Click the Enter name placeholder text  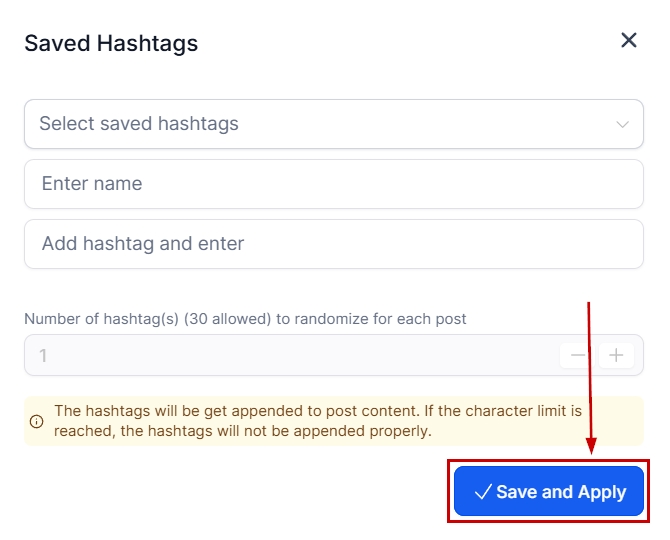point(92,184)
